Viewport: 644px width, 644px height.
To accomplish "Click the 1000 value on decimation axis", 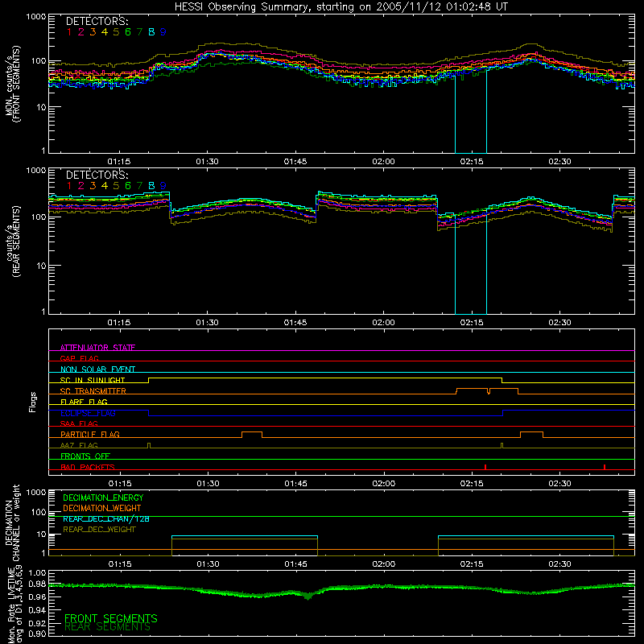I will [36, 493].
